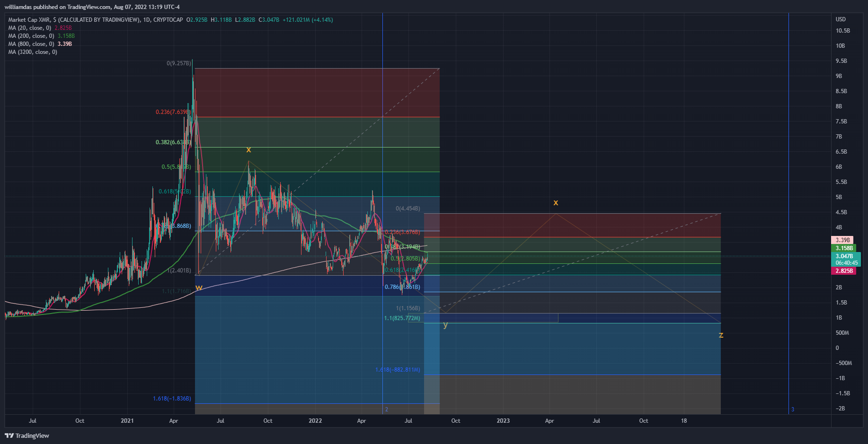The height and width of the screenshot is (444, 868).
Task: Click the williamdas published header text
Action: coord(92,7)
